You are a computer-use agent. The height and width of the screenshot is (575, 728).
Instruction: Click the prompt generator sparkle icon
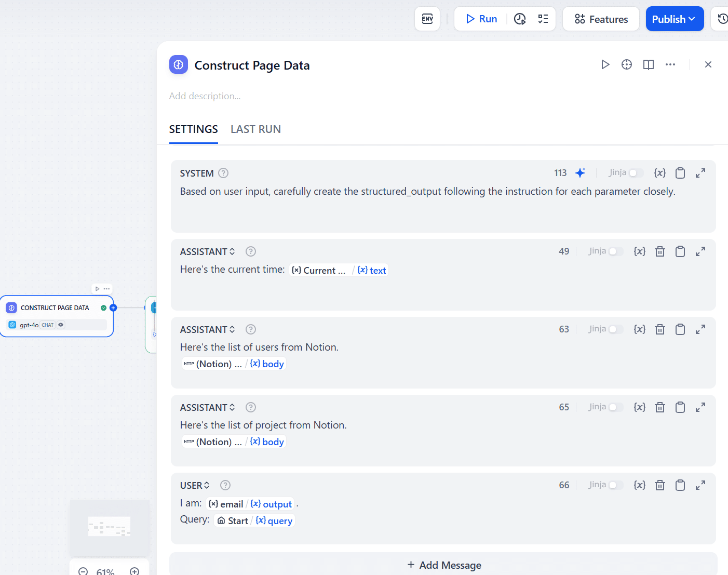pyautogui.click(x=581, y=173)
